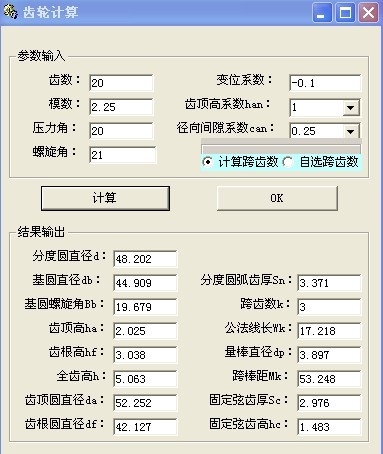The image size is (383, 454).
Task: Click the gear app icon in title bar
Action: click(x=10, y=12)
